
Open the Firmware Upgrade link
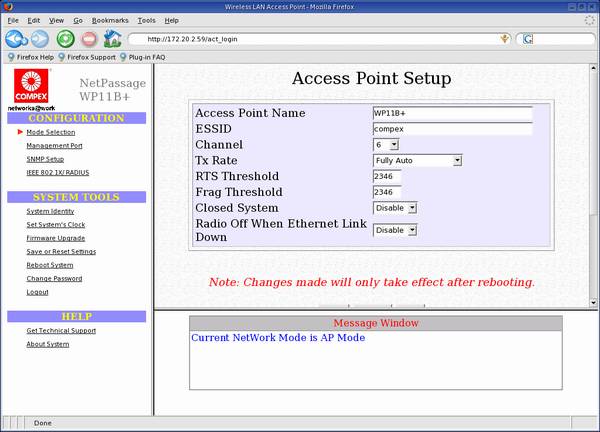tap(56, 238)
